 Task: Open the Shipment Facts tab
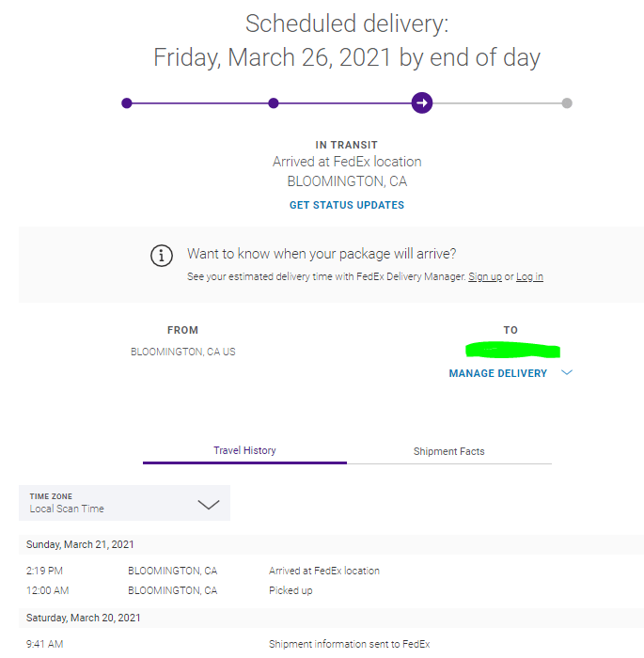[x=448, y=452]
